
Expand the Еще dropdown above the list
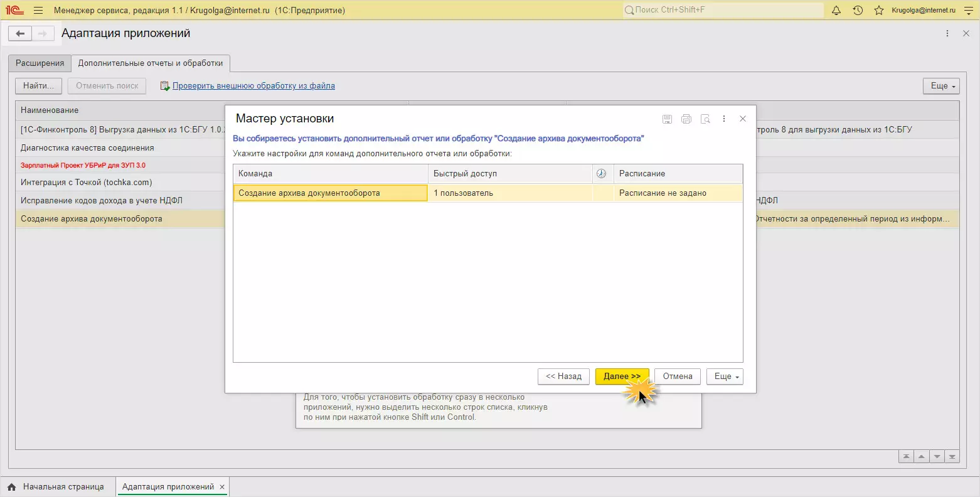click(x=941, y=86)
